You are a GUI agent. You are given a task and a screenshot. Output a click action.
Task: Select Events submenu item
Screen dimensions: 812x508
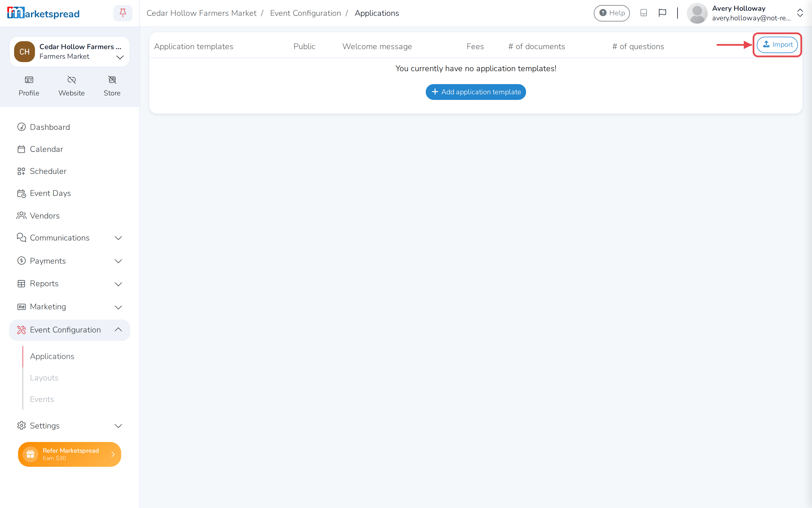pyautogui.click(x=42, y=399)
